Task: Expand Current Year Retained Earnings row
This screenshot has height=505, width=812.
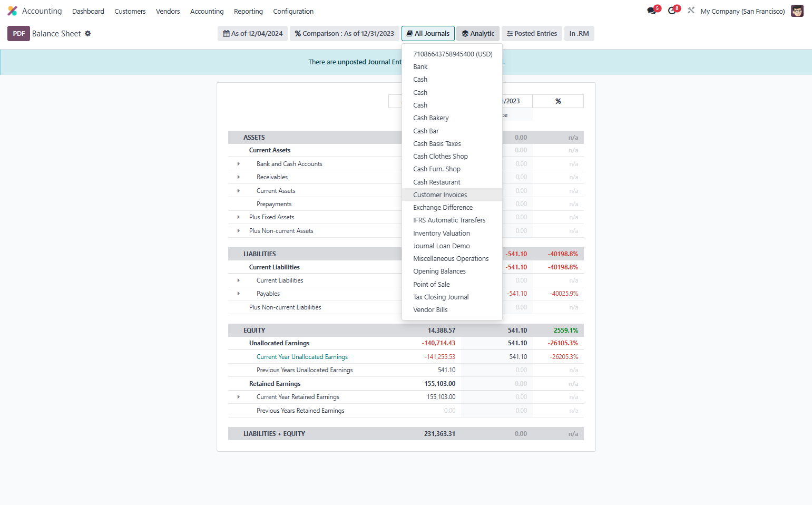Action: [239, 397]
